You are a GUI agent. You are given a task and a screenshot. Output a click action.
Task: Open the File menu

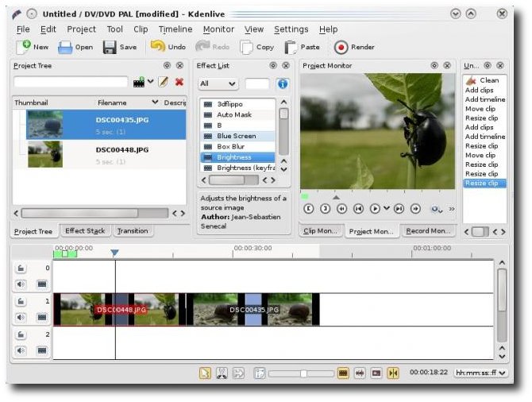coord(23,29)
